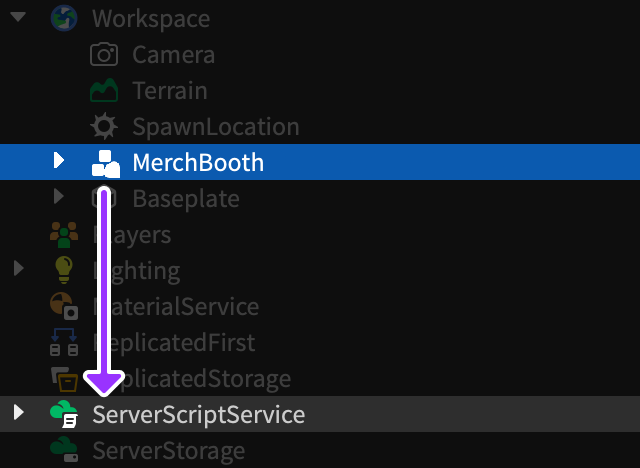Click the ReplicatedFirst icon
Viewport: 640px width, 468px height.
point(64,342)
